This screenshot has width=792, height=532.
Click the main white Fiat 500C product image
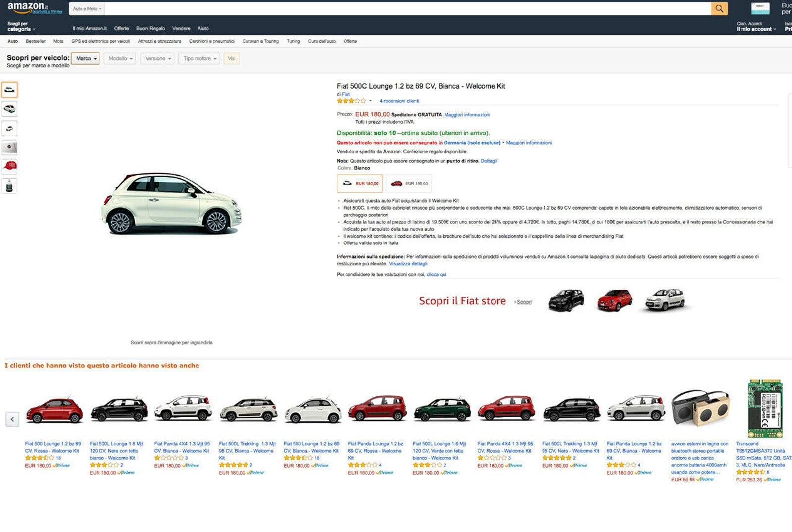171,203
